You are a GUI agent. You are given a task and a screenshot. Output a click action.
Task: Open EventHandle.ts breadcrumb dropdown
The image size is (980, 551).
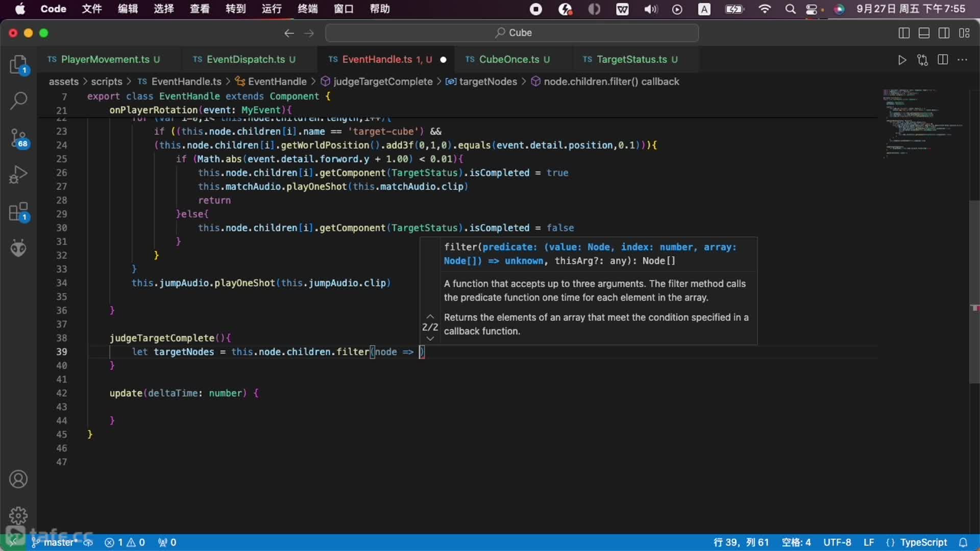(180, 82)
